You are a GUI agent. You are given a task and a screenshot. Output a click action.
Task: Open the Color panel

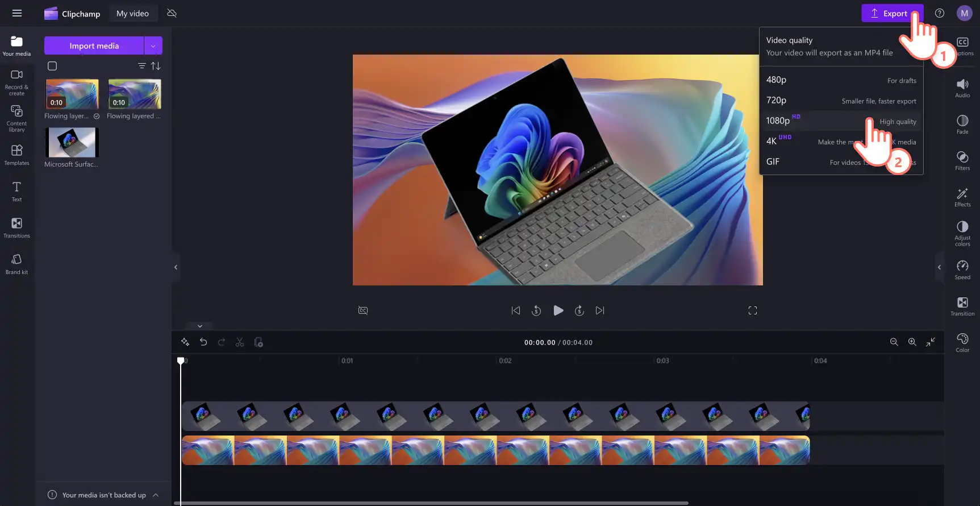(x=962, y=343)
